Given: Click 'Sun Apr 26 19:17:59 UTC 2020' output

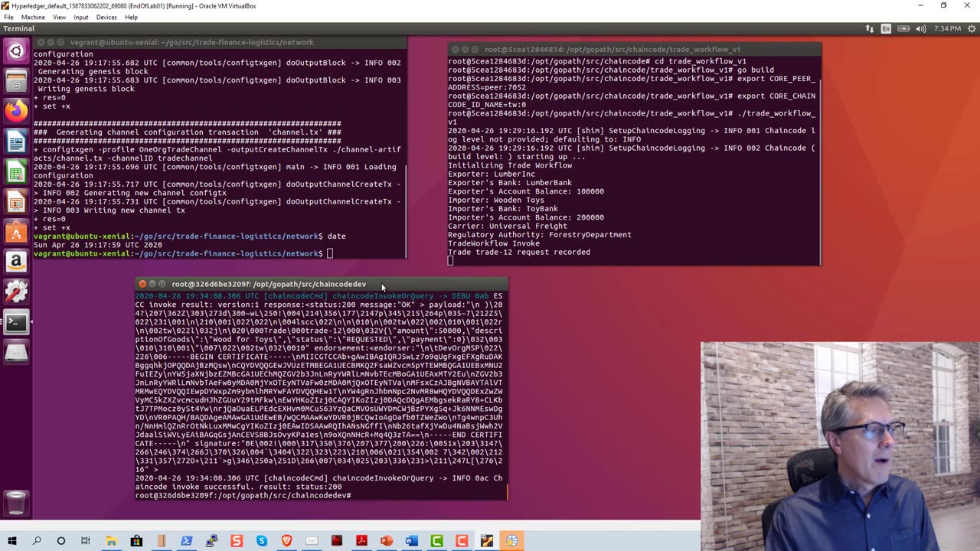Looking at the screenshot, I should pos(98,245).
